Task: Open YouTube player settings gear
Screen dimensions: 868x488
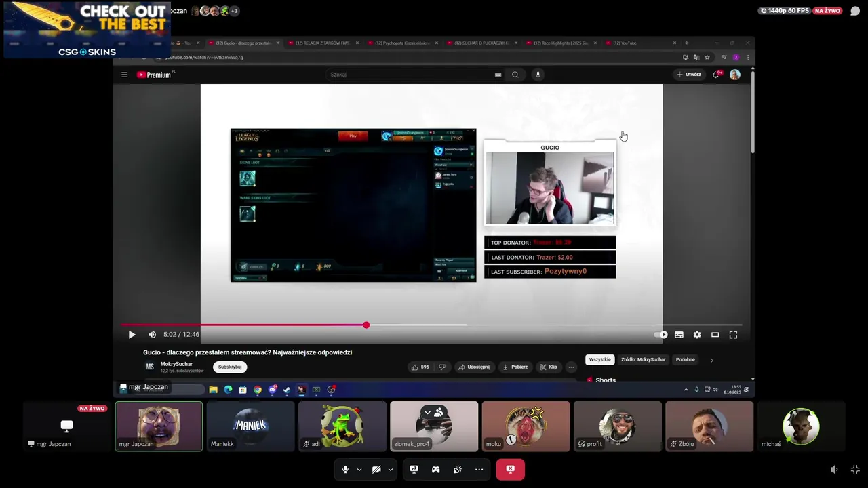Action: tap(697, 335)
